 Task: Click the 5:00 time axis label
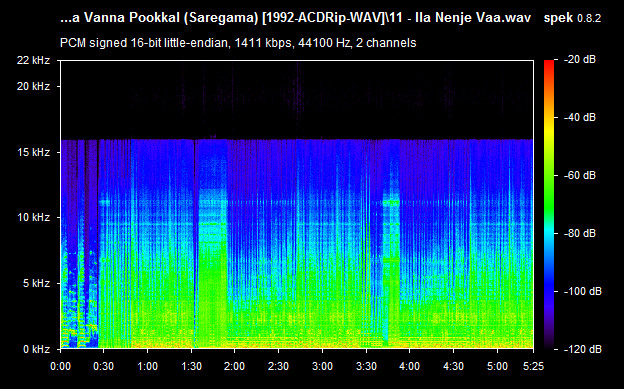point(497,366)
